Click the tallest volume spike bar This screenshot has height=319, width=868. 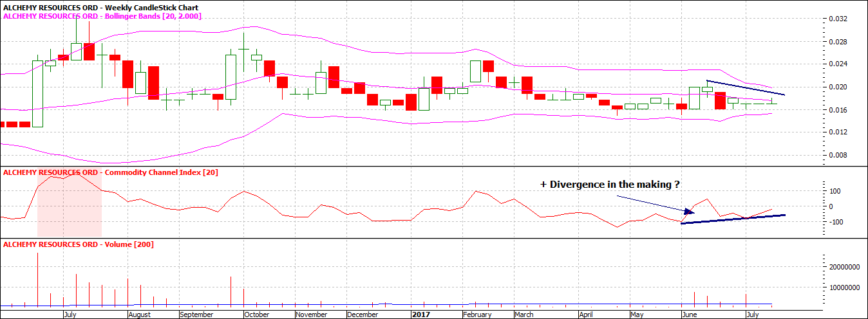pos(37,279)
